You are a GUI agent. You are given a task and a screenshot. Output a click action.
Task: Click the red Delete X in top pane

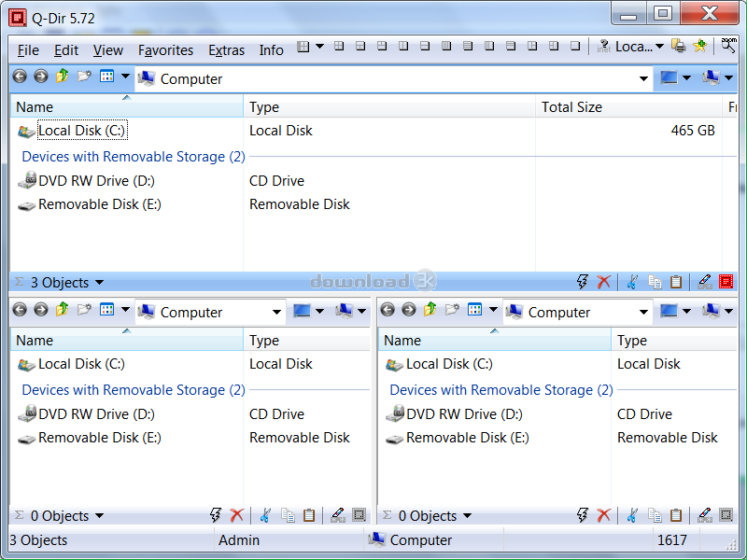[604, 282]
